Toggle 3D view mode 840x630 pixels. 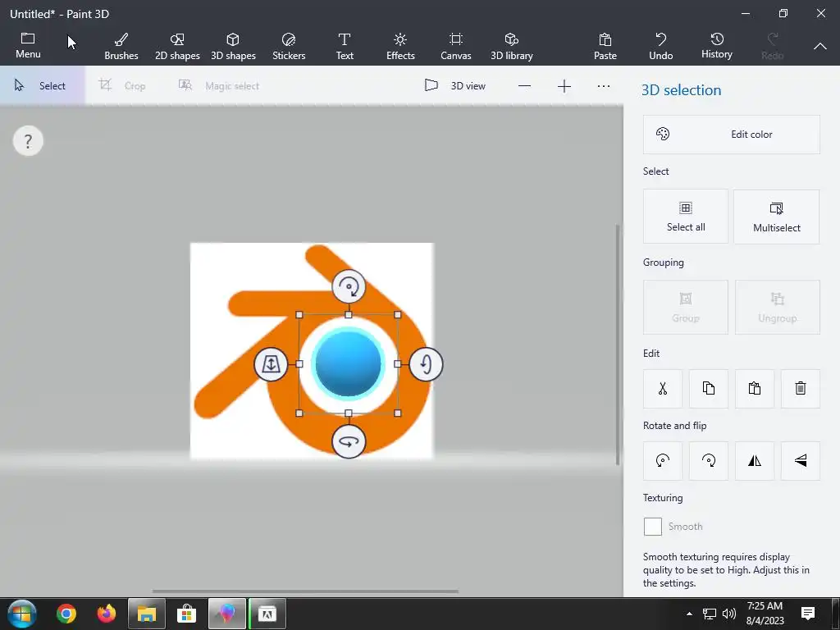tap(455, 85)
